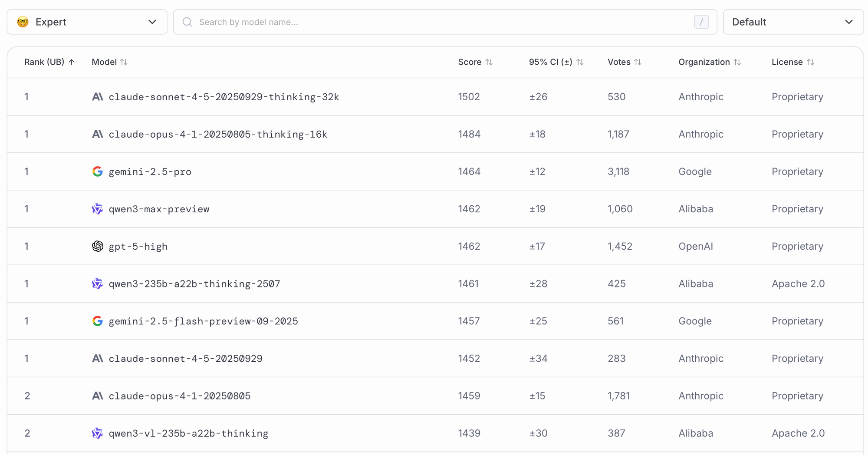This screenshot has height=455, width=868.
Task: Click the Google logo beside gemini-2.5-flash-preview-09-2025
Action: tap(98, 321)
